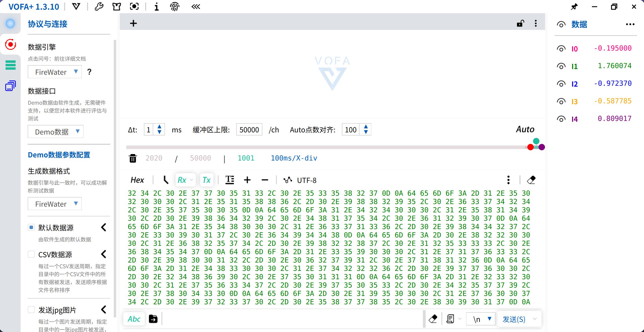The image size is (644, 332).
Task: Click the send-file icon next to Abc
Action: point(153,319)
